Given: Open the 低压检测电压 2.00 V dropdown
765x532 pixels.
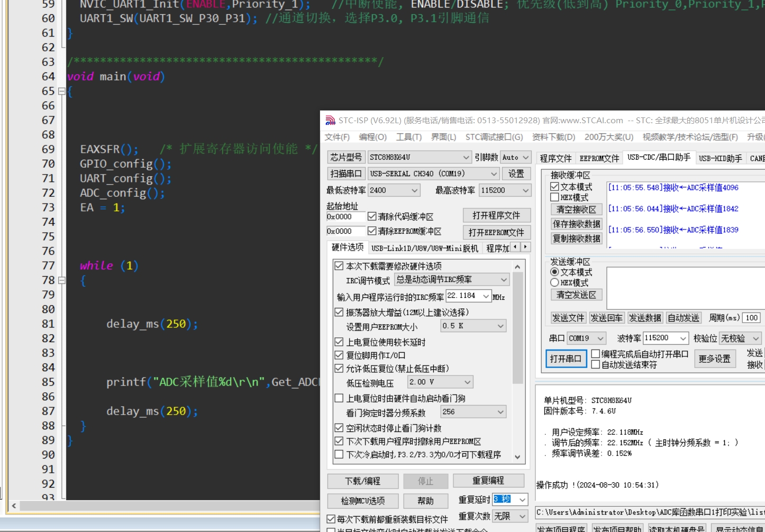Looking at the screenshot, I should click(440, 382).
